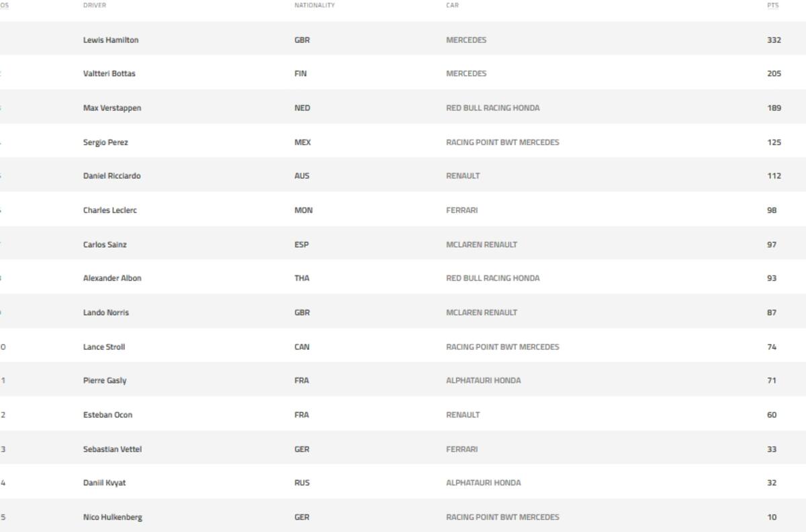Click FERRARI team in Leclerc row
The image size is (806, 532).
[x=461, y=210]
